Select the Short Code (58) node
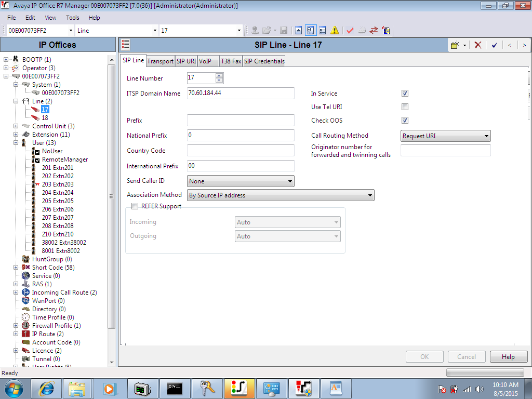 click(54, 268)
